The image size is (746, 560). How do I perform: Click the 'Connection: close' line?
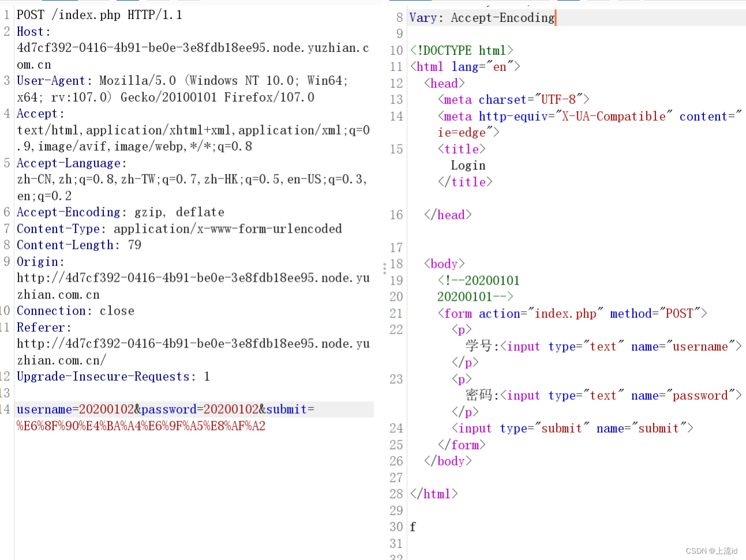pos(76,311)
